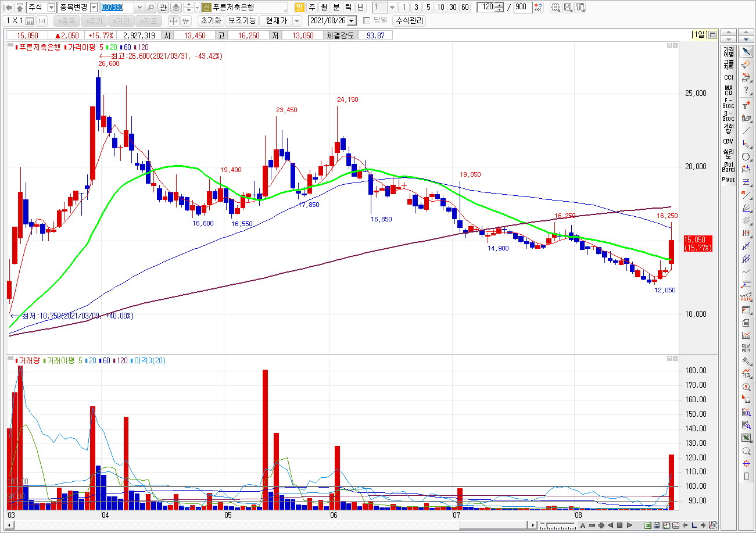The image size is (756, 533).
Task: Switch to 틱 tick period
Action: [x=349, y=8]
